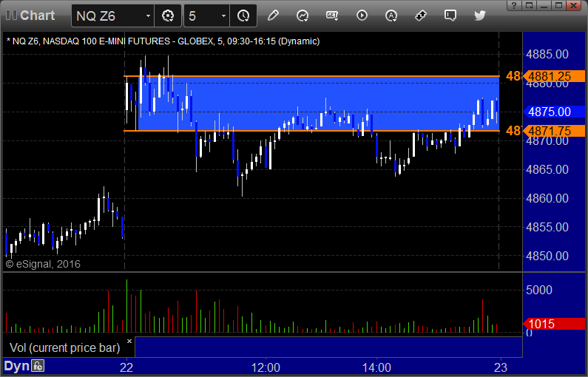Click the NQ Z6 symbol field
The image size is (588, 377).
tap(112, 16)
